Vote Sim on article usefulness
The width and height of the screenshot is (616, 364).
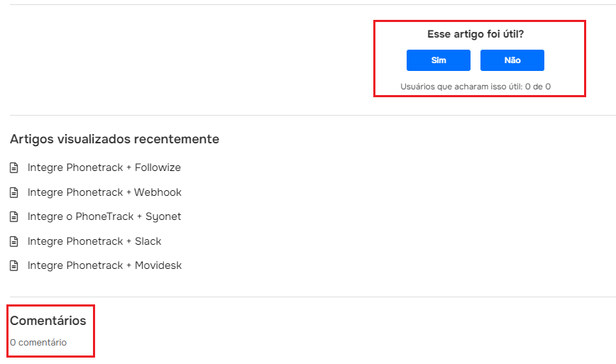(439, 60)
